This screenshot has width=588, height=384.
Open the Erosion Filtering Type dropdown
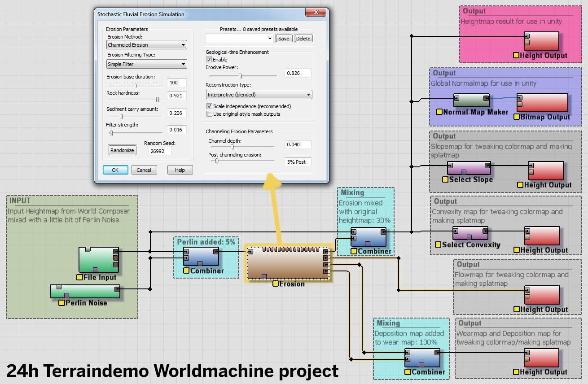(147, 64)
